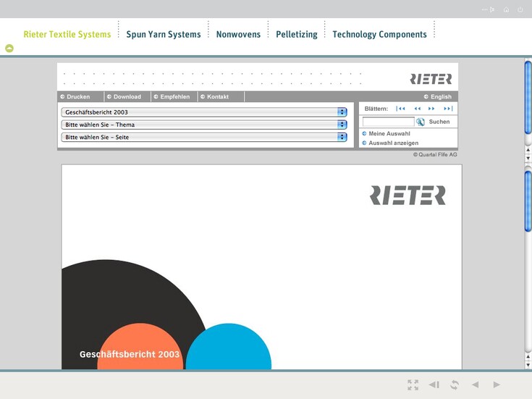The width and height of the screenshot is (532, 399).
Task: Jump to first page with Blättern control
Action: point(400,109)
